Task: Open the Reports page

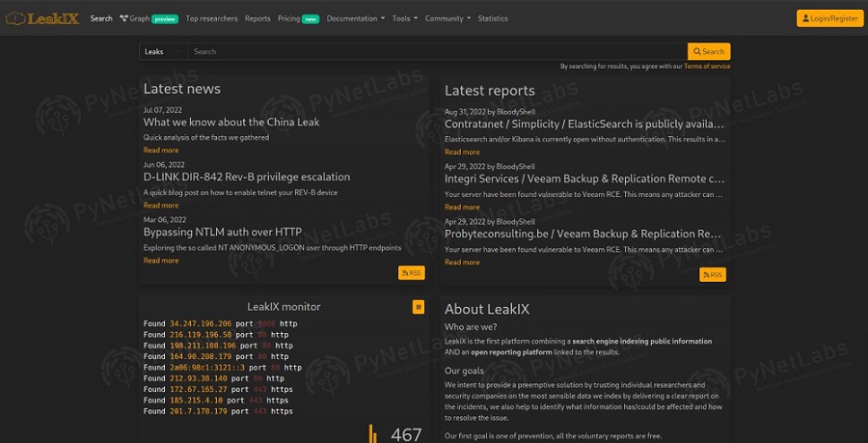Action: pos(258,18)
